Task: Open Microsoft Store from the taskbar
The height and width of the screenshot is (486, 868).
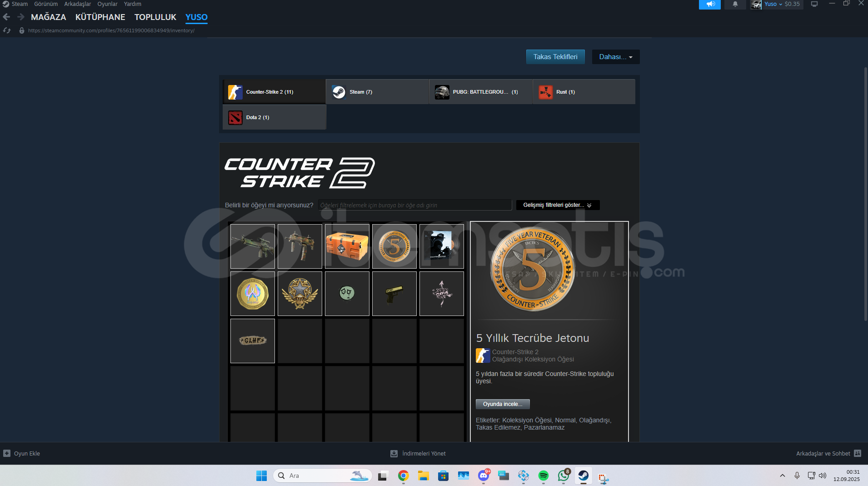Action: tap(443, 476)
